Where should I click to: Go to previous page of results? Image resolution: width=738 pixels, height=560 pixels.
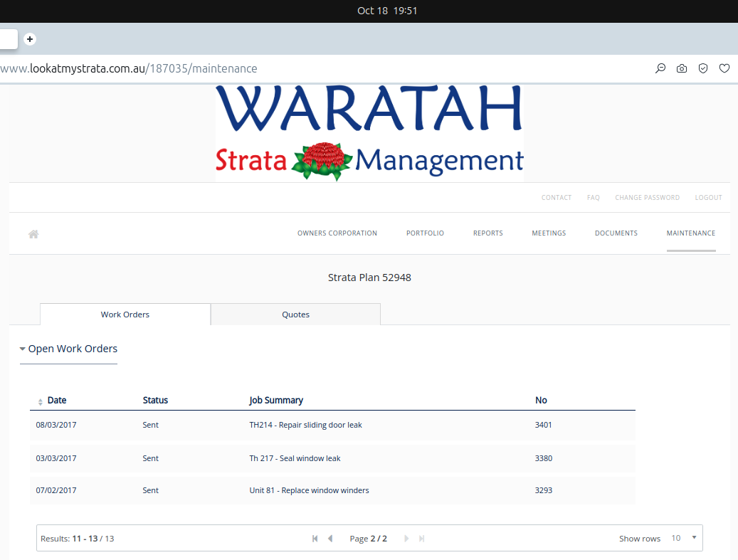(330, 539)
